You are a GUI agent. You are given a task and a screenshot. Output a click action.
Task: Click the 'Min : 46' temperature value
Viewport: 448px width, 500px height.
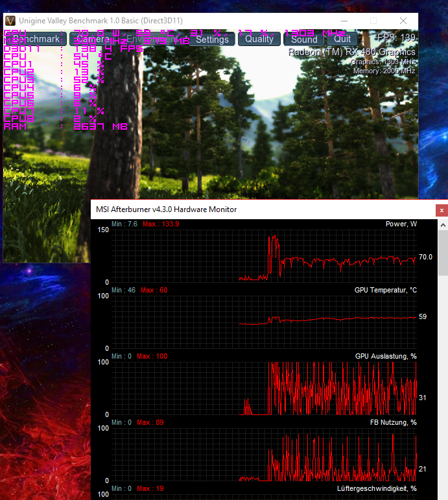123,290
